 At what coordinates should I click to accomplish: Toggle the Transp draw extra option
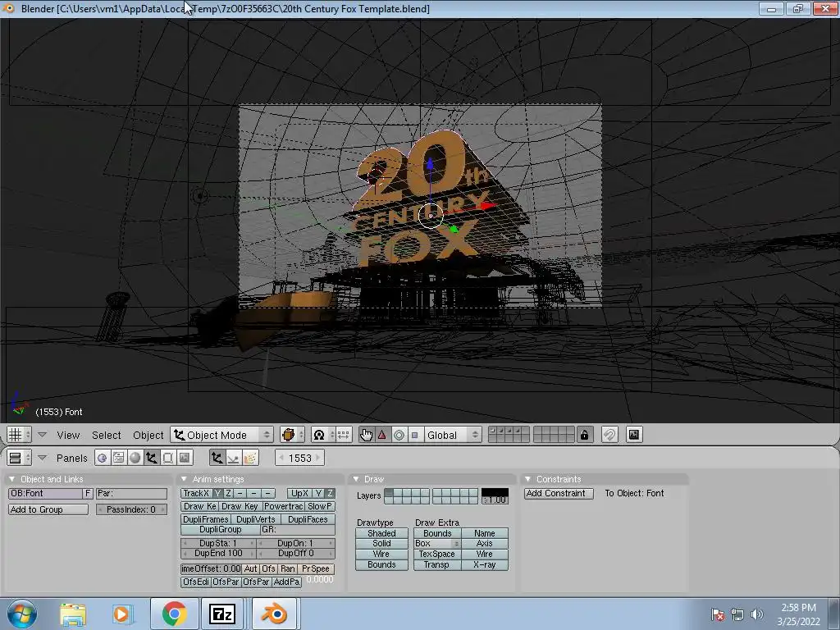436,564
